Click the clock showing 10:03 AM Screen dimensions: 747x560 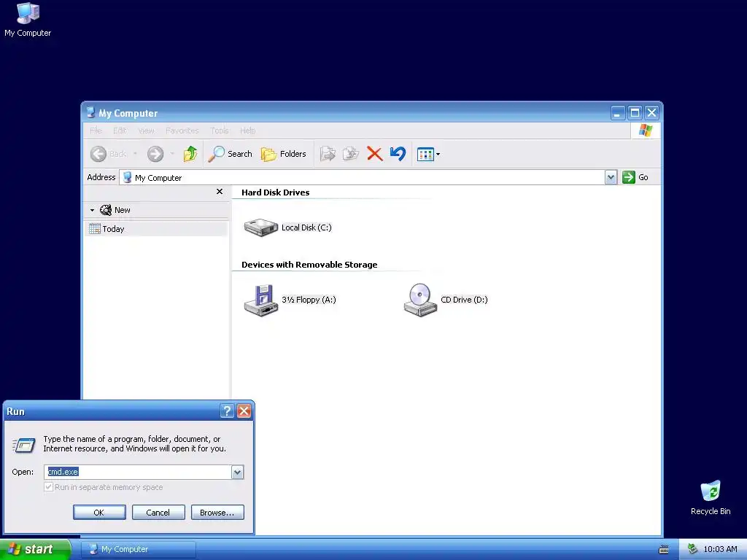[x=720, y=550]
